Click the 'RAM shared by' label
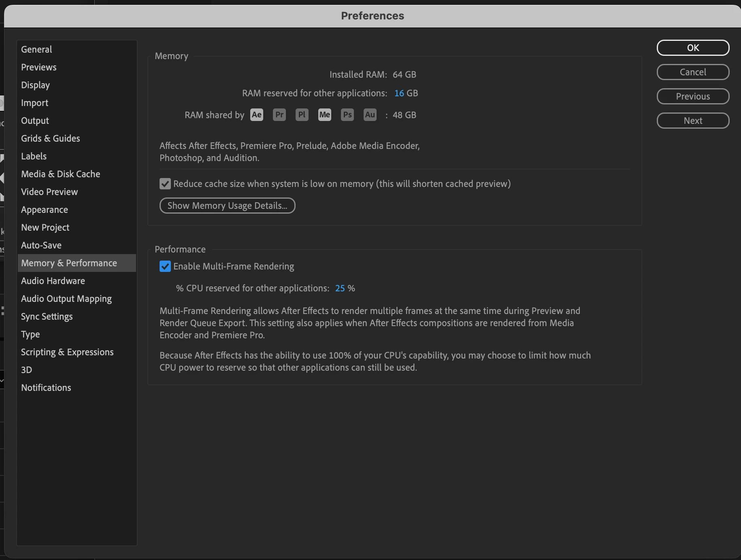Screen dimensions: 741x560 pos(215,115)
